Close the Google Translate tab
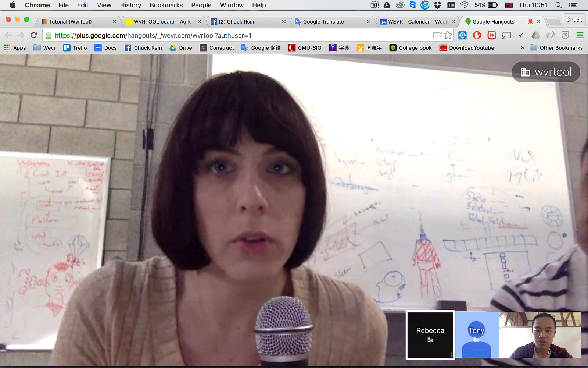The image size is (588, 368). (369, 22)
